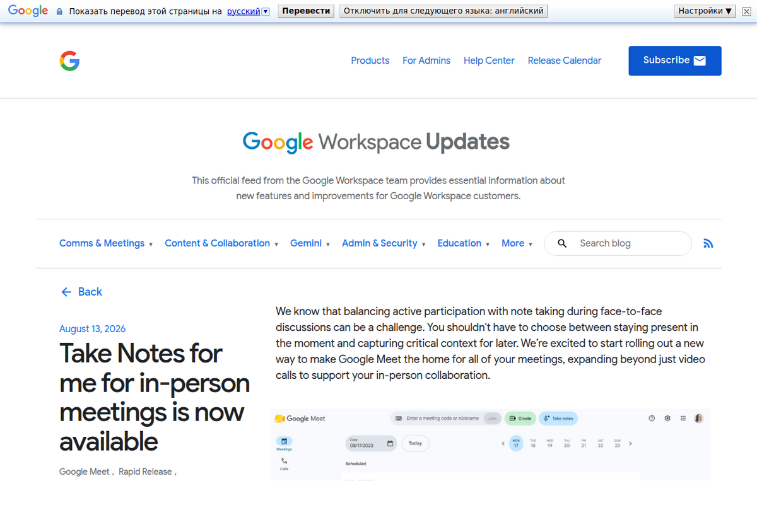
Task: Go Back with the arrow link
Action: [81, 292]
